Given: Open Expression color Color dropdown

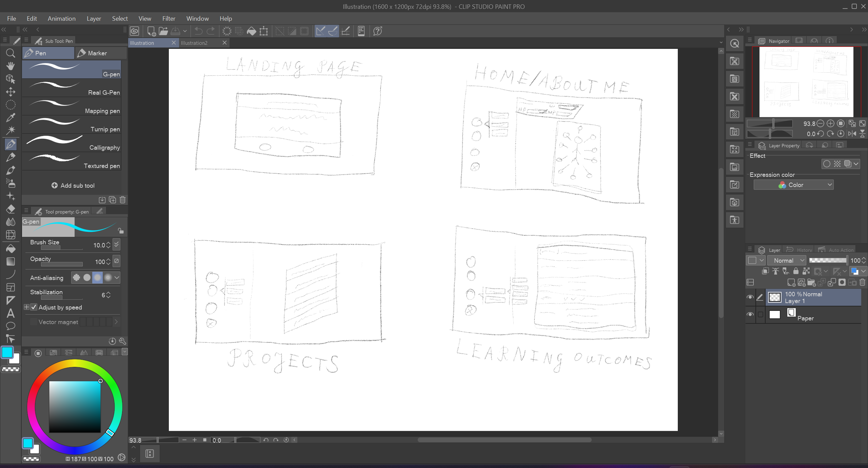Looking at the screenshot, I should (793, 185).
